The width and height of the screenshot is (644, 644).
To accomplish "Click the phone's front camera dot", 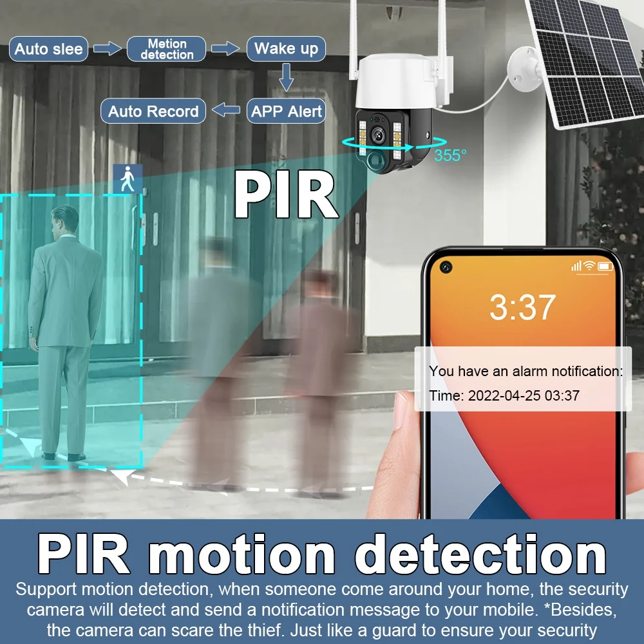I will tap(446, 267).
